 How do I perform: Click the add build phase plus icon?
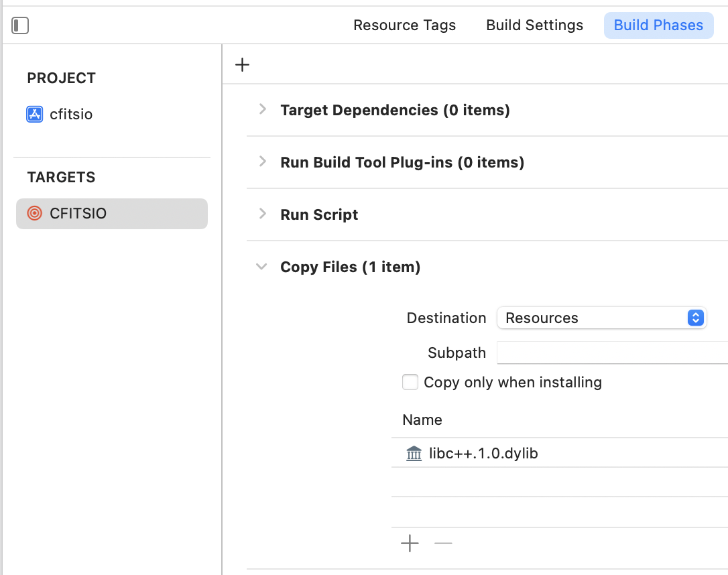242,64
